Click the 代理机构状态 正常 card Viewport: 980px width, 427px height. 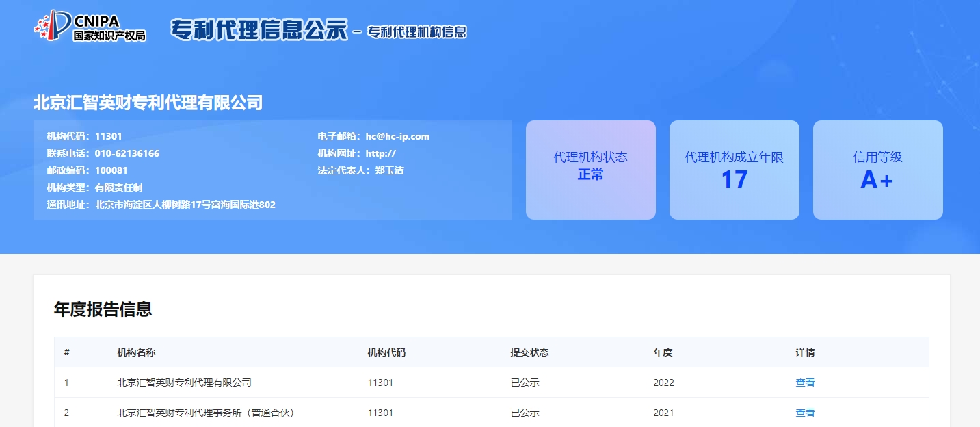point(591,170)
